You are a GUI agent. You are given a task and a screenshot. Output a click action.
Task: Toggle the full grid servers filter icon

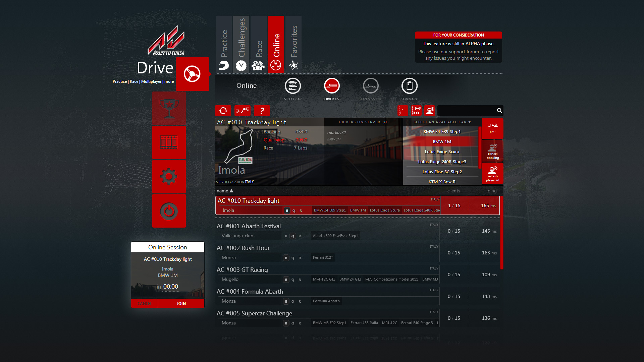tap(417, 111)
